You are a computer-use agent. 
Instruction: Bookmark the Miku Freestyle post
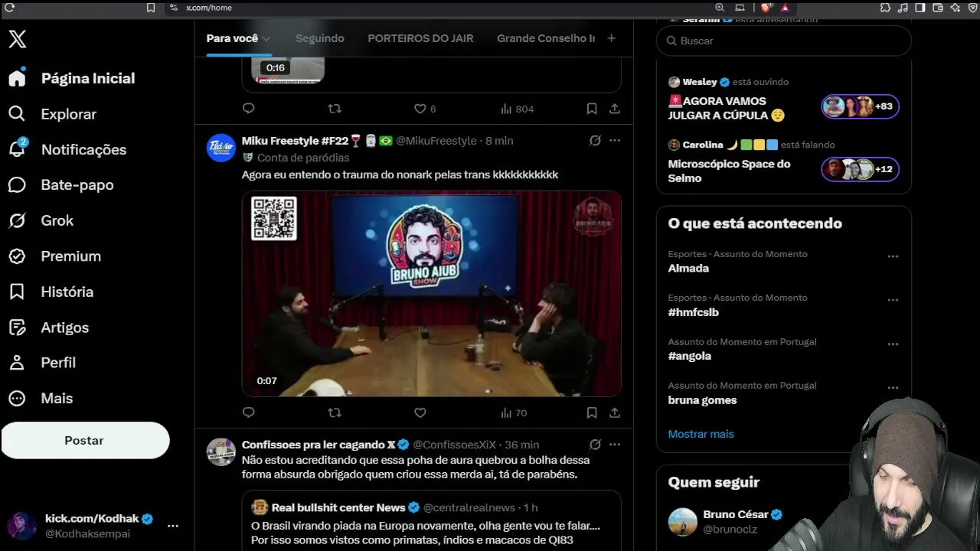click(592, 412)
